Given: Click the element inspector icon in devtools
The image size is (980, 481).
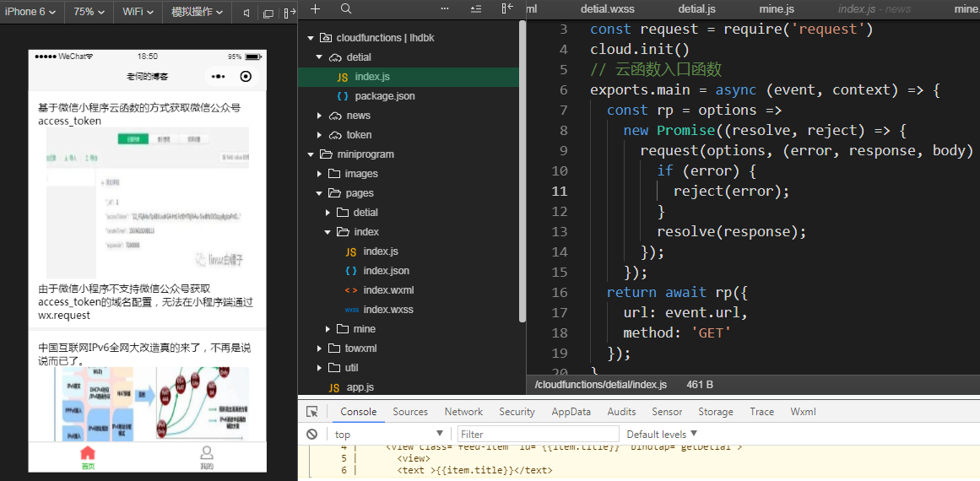Looking at the screenshot, I should pyautogui.click(x=311, y=412).
